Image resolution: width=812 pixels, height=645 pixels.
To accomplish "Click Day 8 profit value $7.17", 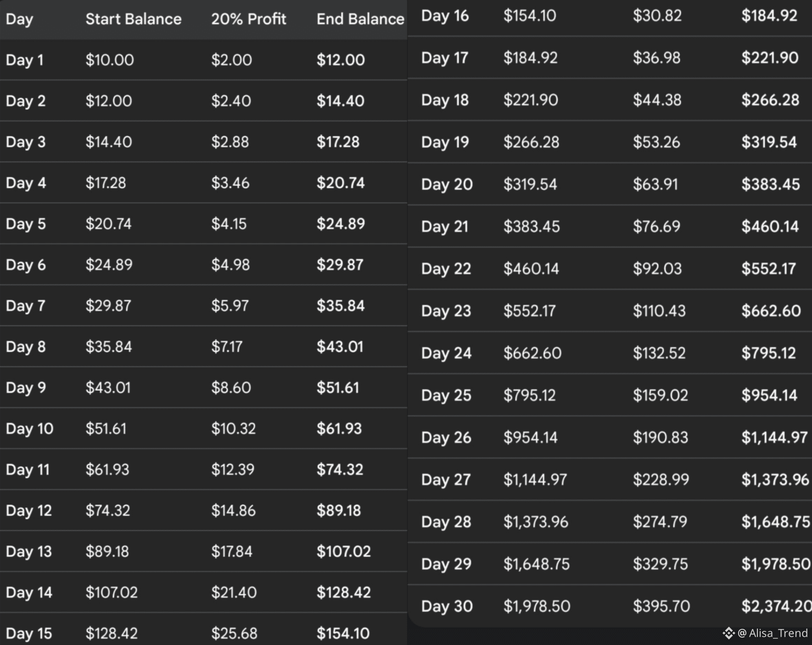I will 227,347.
